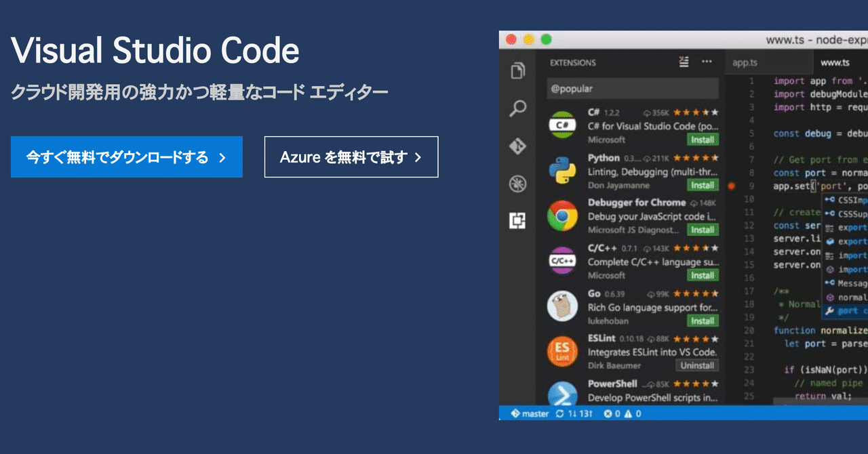Click lukehoban publisher name
The height and width of the screenshot is (454, 868).
click(x=608, y=321)
